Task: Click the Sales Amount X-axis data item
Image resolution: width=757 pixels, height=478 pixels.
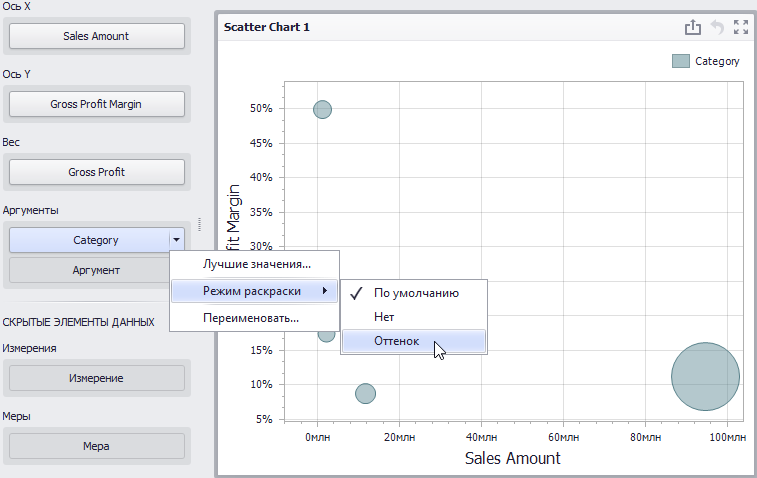Action: [97, 36]
